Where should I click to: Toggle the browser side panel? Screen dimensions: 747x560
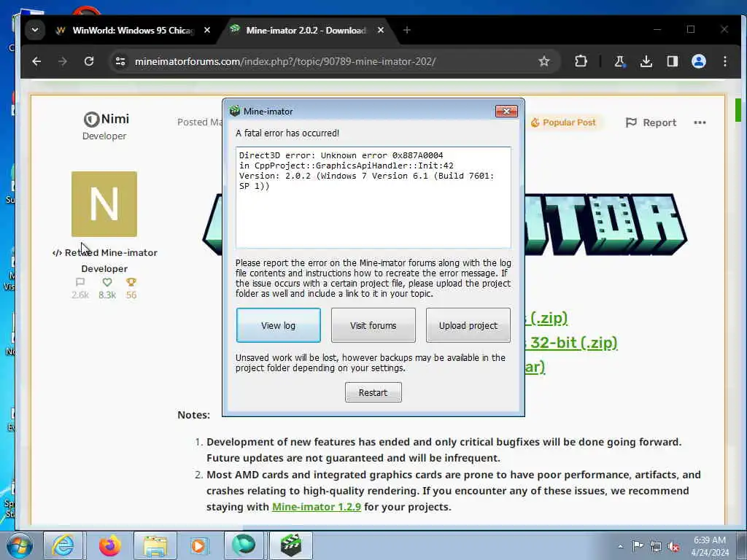672,61
